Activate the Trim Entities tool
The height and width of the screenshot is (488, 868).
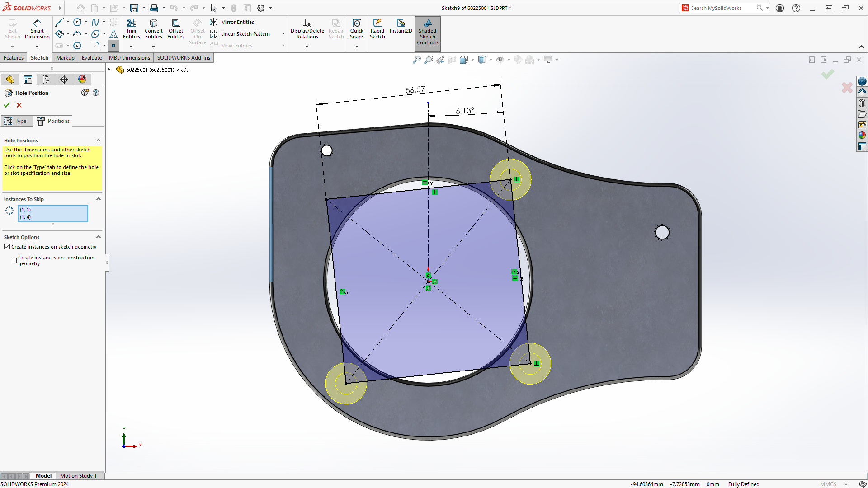pos(132,28)
